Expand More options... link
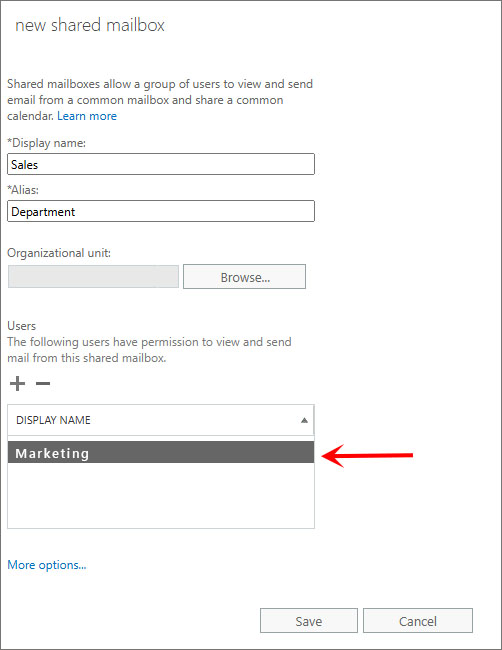Screen dimensions: 502x650 pos(47,565)
